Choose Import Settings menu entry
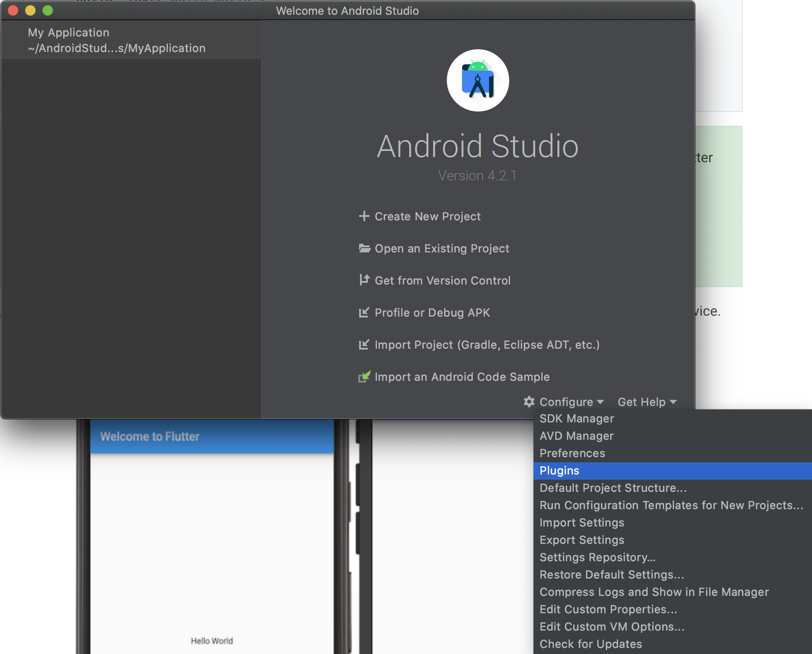The width and height of the screenshot is (812, 654). (x=672, y=523)
